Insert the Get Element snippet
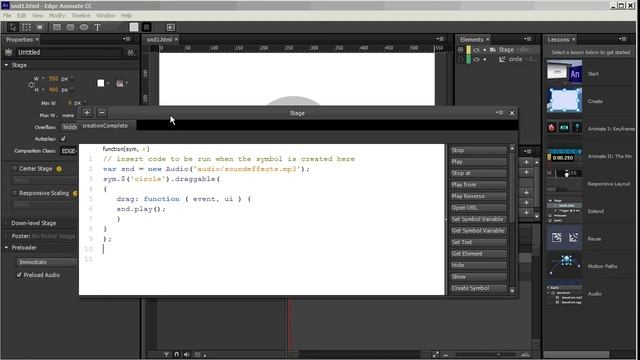Screen dimensions: 640x360 tap(478, 253)
